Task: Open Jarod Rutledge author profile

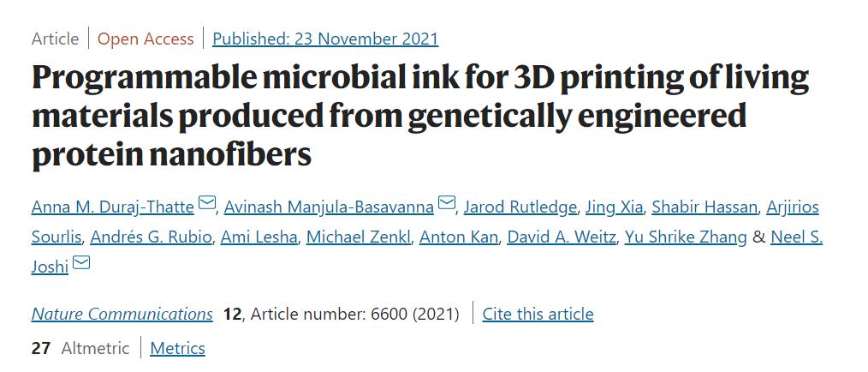Action: pos(520,207)
